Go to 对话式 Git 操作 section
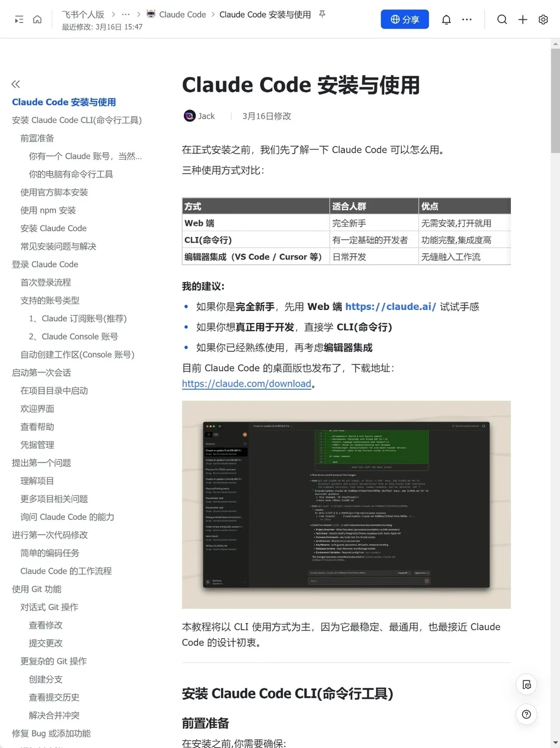Viewport: 560px width, 748px height. (49, 607)
